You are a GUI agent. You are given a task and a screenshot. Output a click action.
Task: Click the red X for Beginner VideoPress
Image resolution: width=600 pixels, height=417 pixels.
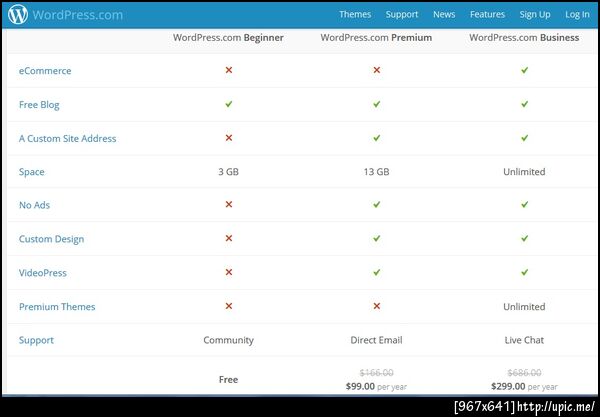229,272
